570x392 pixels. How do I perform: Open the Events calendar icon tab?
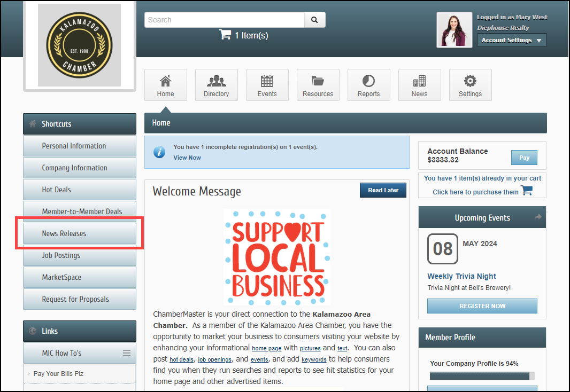click(x=267, y=85)
